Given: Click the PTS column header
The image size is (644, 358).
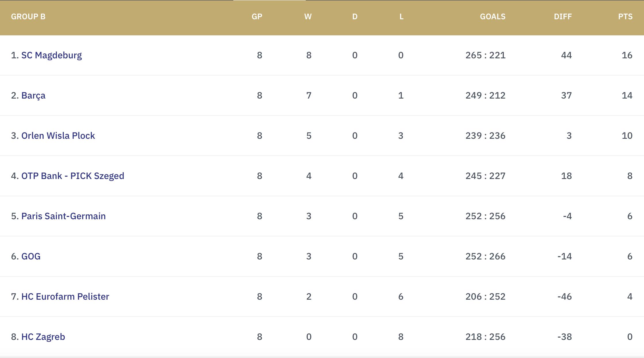Looking at the screenshot, I should 625,17.
